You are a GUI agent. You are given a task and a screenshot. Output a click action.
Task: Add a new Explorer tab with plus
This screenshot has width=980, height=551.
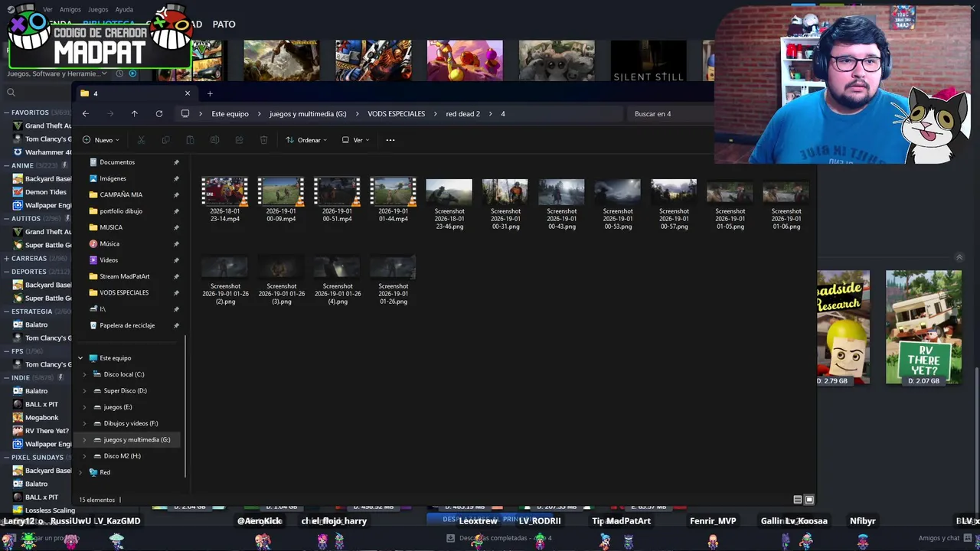coord(210,93)
